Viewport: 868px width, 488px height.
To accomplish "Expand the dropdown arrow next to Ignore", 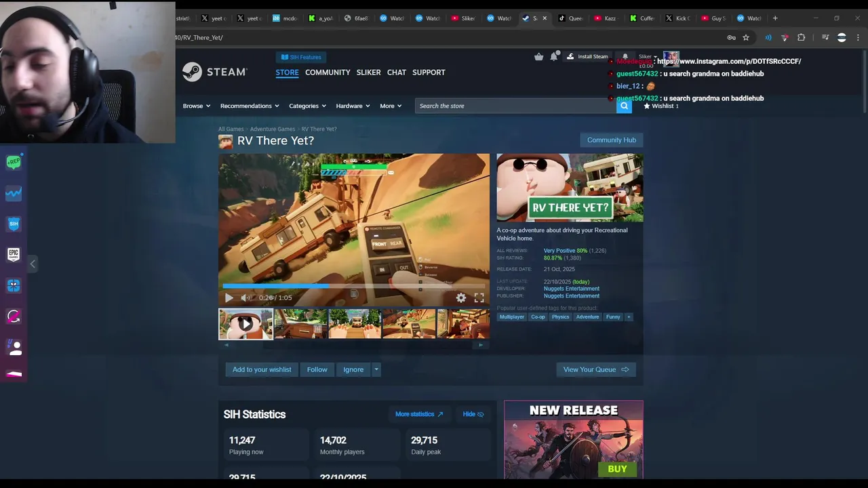I will coord(376,369).
